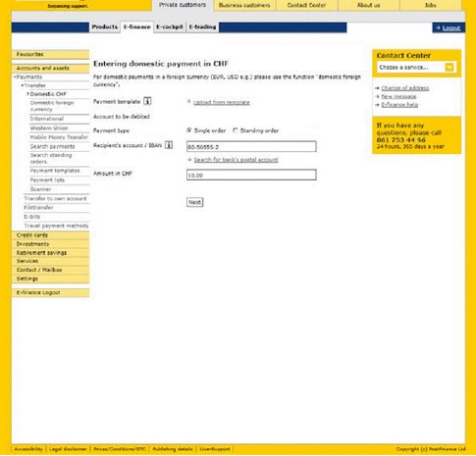Click the Recipient's account IBAN field
Screen dimensions: 476x456
(x=251, y=147)
